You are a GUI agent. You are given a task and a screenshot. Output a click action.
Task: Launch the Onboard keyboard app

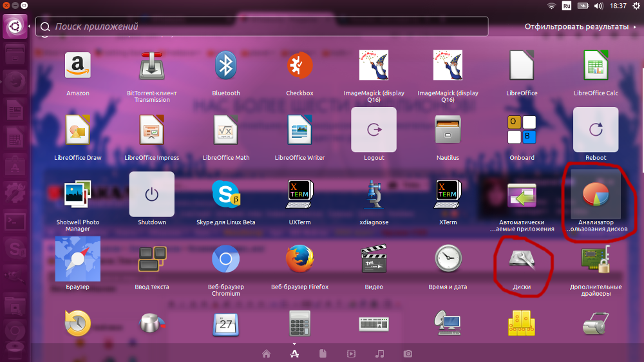[x=522, y=130]
